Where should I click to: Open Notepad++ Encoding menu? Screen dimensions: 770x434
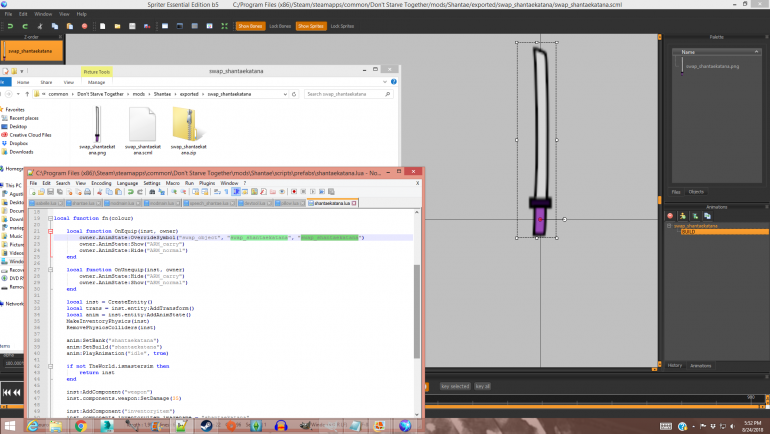pos(101,183)
